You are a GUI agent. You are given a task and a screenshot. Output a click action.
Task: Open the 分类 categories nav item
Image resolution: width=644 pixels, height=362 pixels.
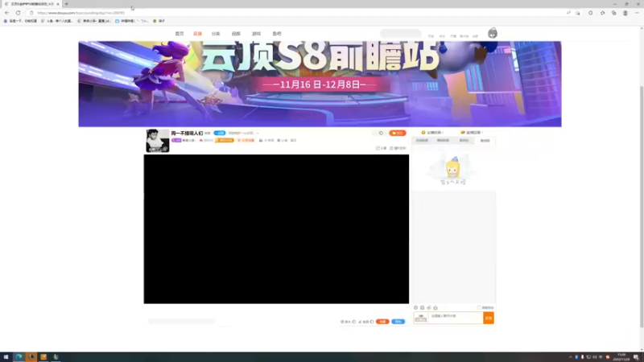[x=216, y=34]
